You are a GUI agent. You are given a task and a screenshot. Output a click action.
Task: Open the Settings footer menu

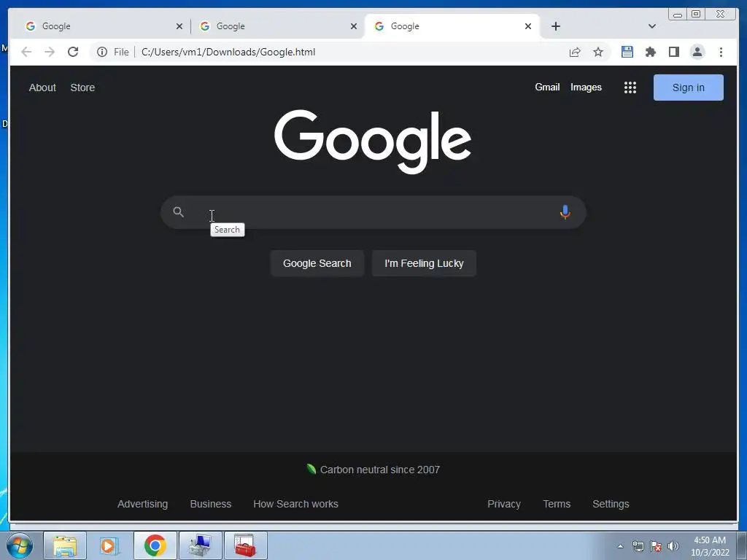pos(611,504)
